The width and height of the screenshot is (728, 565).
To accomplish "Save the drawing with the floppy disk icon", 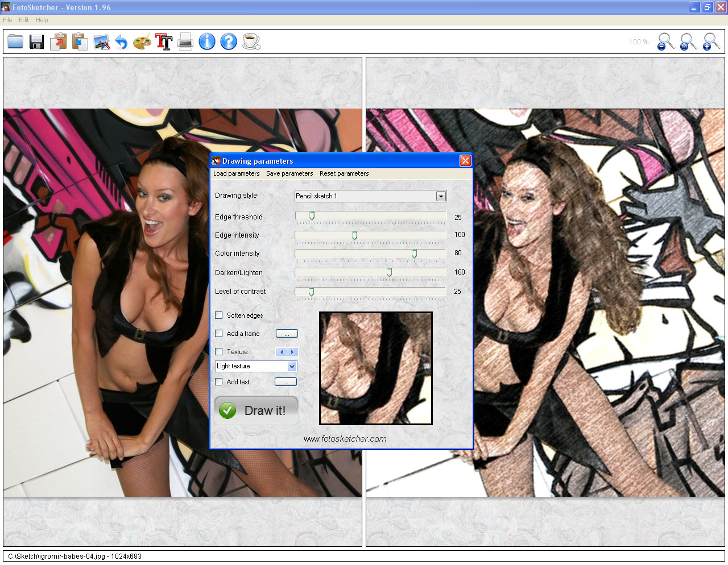I will click(37, 41).
